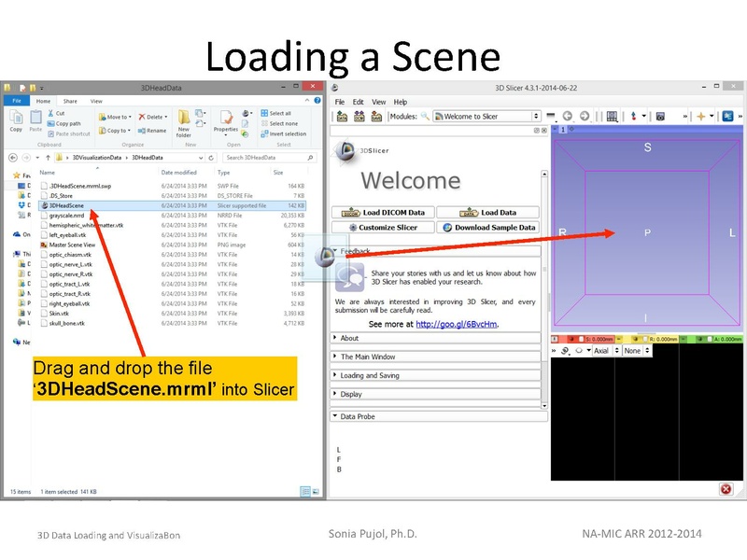Click the link slice views icon
The height and width of the screenshot is (560, 747).
(x=565, y=351)
